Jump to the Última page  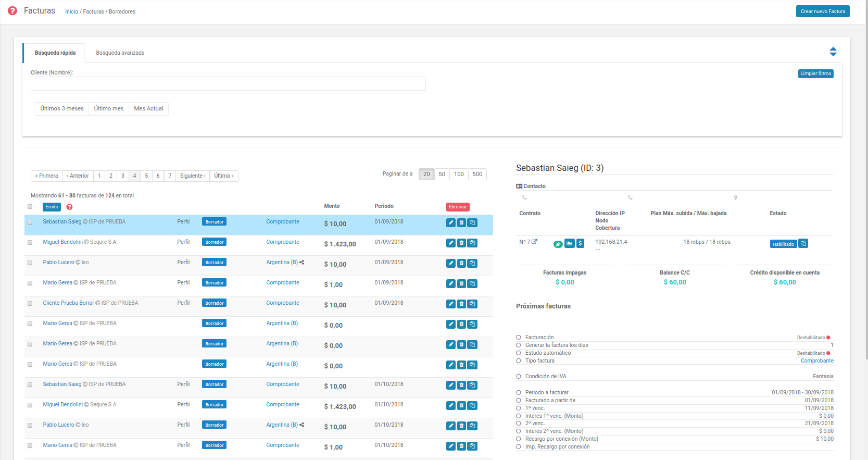pos(224,176)
